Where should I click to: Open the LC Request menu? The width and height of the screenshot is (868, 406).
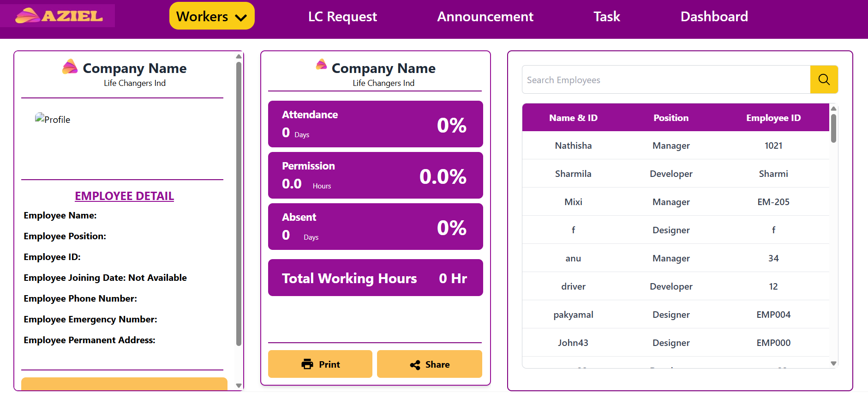tap(342, 17)
